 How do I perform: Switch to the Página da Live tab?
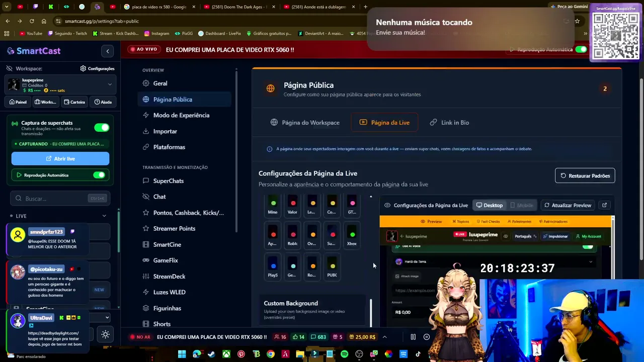point(384,122)
